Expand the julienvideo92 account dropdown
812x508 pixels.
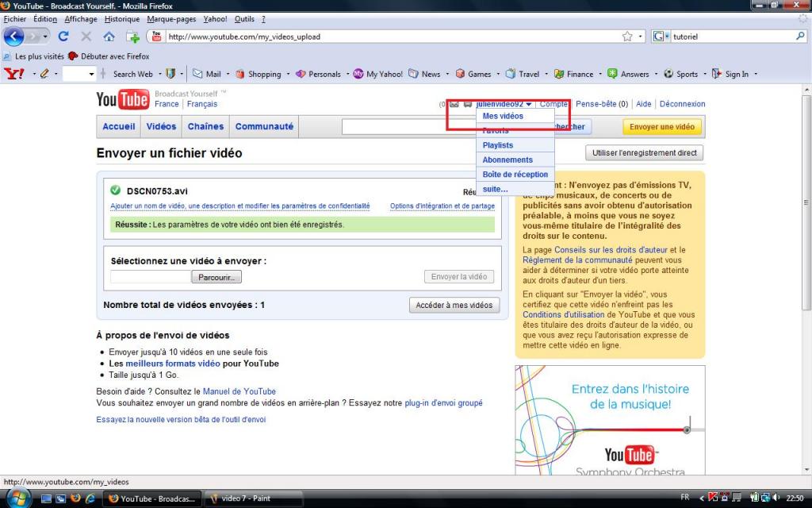pos(528,104)
